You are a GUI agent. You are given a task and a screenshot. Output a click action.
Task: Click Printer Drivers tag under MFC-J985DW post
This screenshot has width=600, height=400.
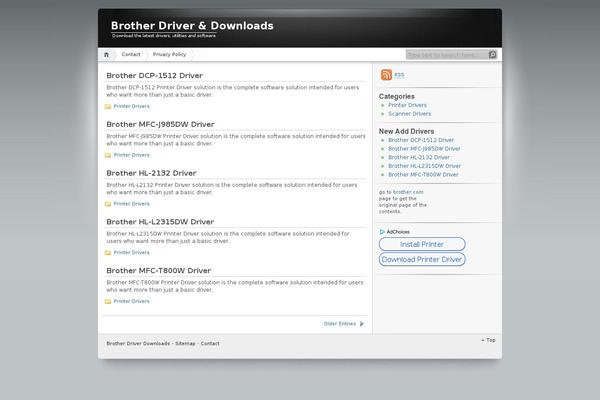tap(132, 155)
